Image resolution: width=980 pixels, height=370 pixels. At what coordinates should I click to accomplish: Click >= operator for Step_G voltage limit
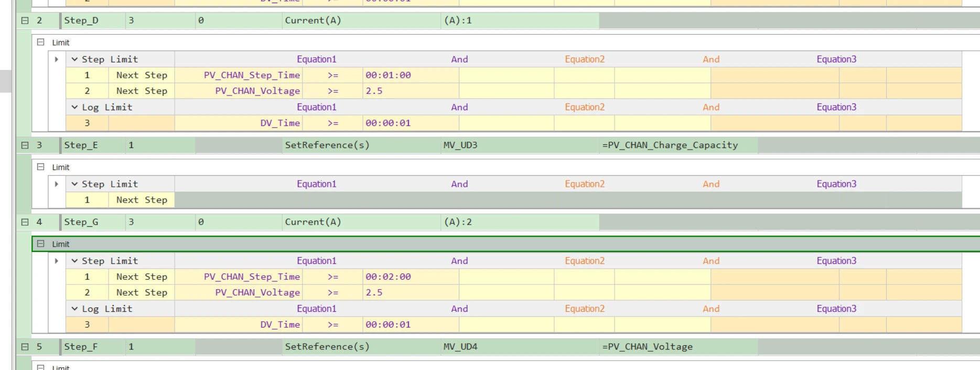[332, 292]
